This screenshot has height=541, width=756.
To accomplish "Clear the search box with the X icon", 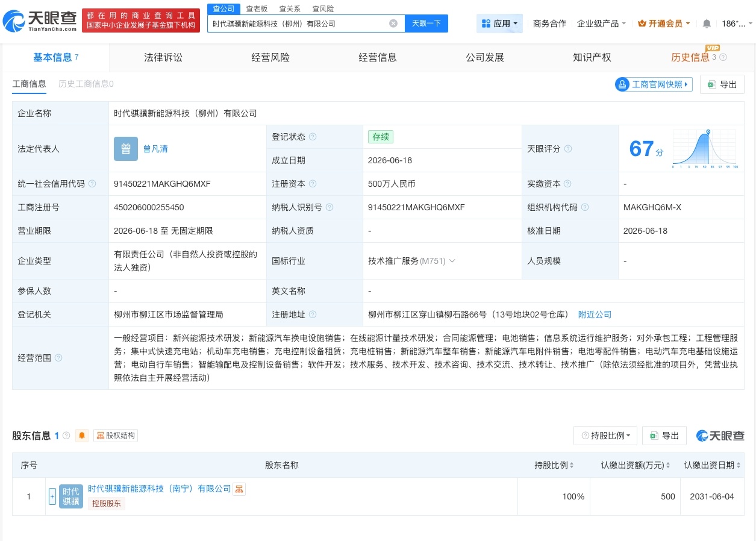I will pos(393,23).
